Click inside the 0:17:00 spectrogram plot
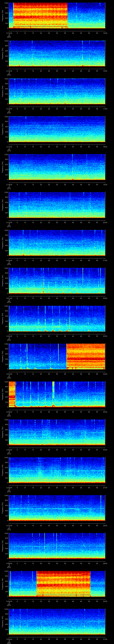 57,129
